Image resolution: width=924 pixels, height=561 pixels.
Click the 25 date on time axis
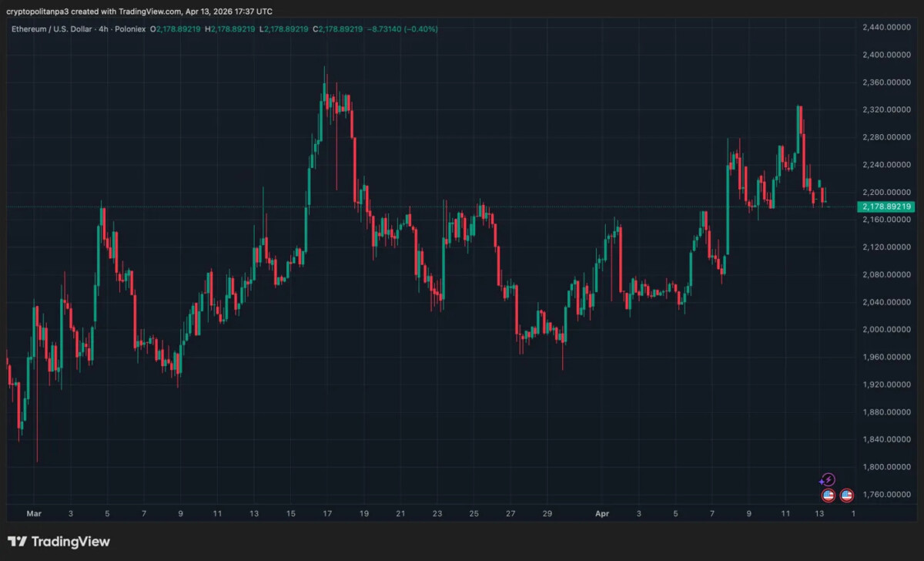pyautogui.click(x=474, y=512)
